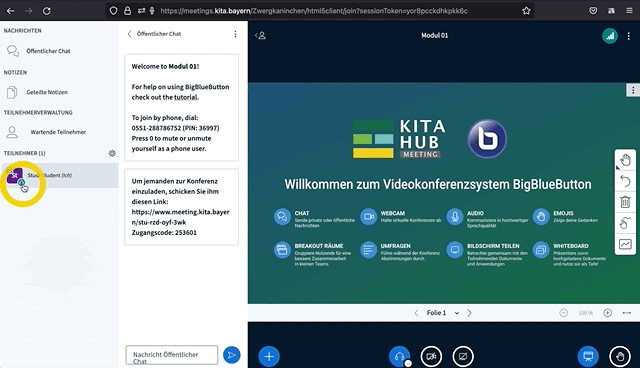Go back with the browser back arrow
The height and width of the screenshot is (368, 640).
(11, 11)
